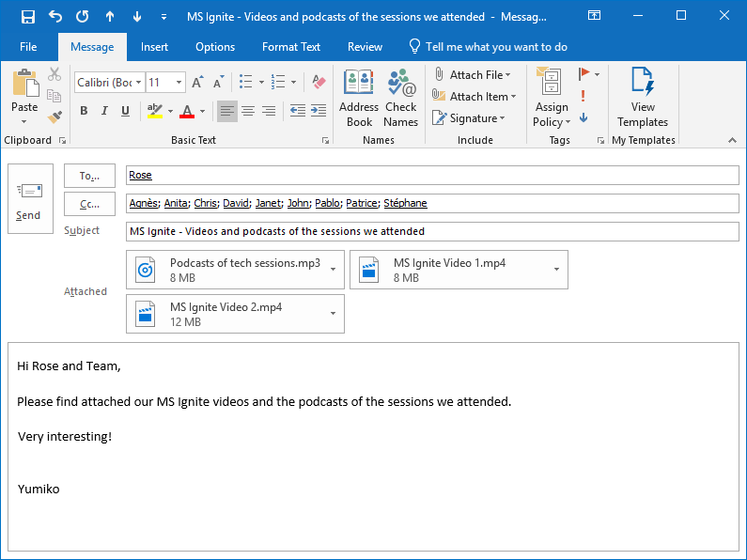Open bullet list style dropdown

pyautogui.click(x=261, y=83)
